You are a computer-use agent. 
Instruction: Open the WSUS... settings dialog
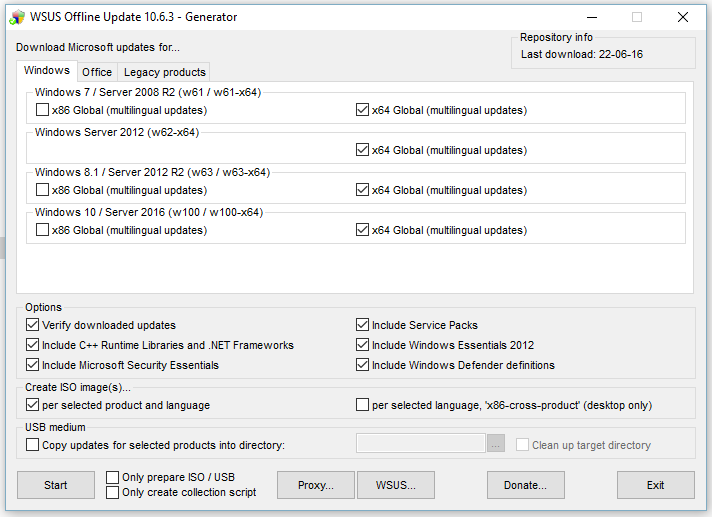(396, 485)
